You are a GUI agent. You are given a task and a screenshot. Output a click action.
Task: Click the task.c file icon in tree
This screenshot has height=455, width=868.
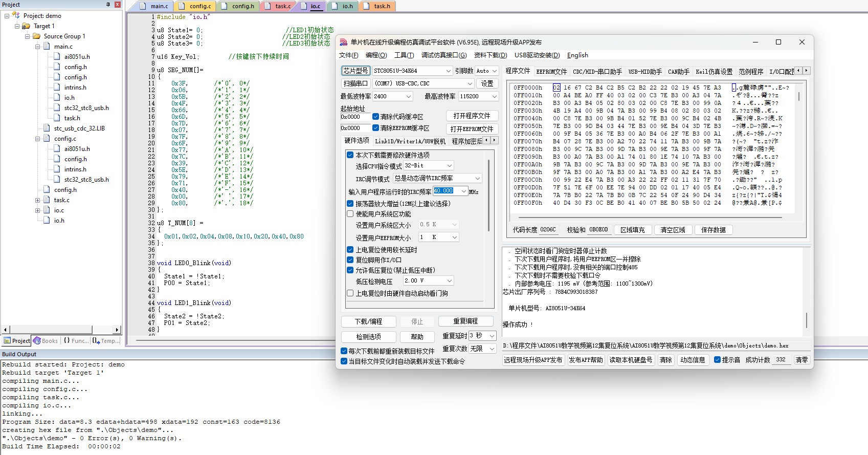tap(47, 200)
